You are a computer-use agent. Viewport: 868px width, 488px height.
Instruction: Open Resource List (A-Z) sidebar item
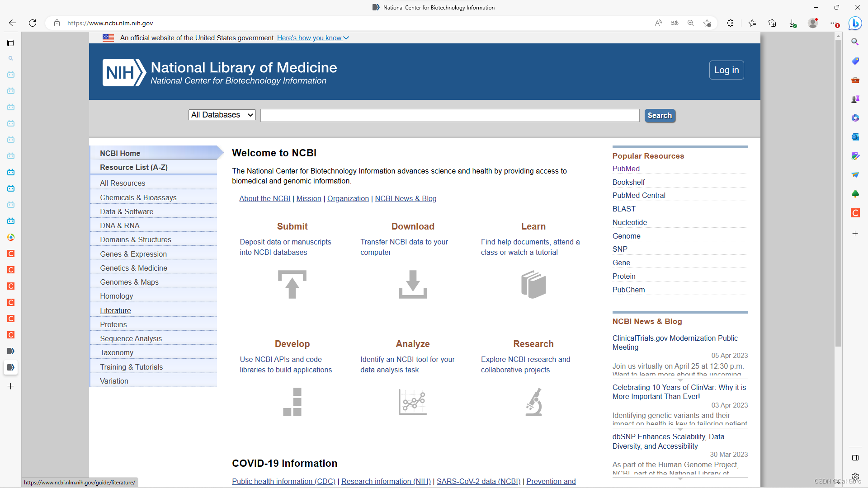pos(133,167)
